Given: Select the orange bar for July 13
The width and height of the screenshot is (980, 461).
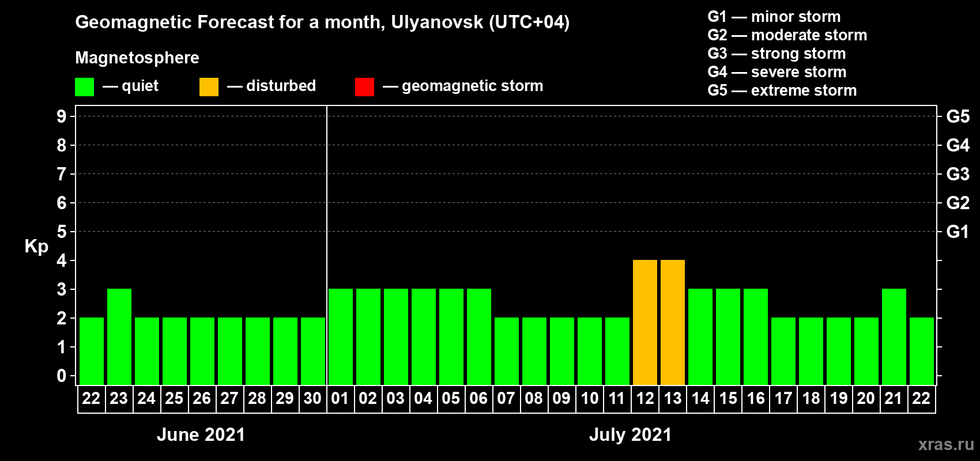Looking at the screenshot, I should pos(673,322).
